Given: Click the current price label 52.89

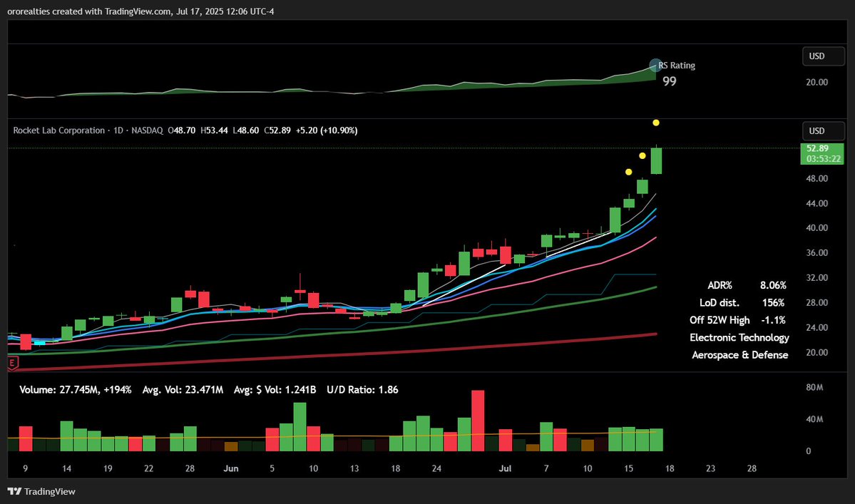Looking at the screenshot, I should [817, 148].
